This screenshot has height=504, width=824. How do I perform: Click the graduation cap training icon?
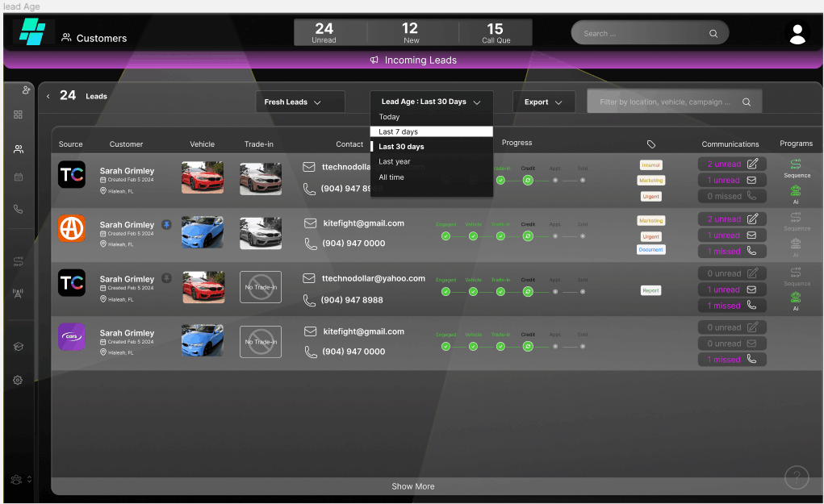[18, 347]
